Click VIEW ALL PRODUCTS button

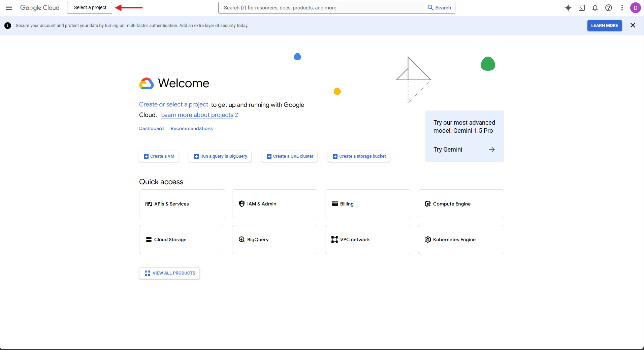tap(169, 273)
